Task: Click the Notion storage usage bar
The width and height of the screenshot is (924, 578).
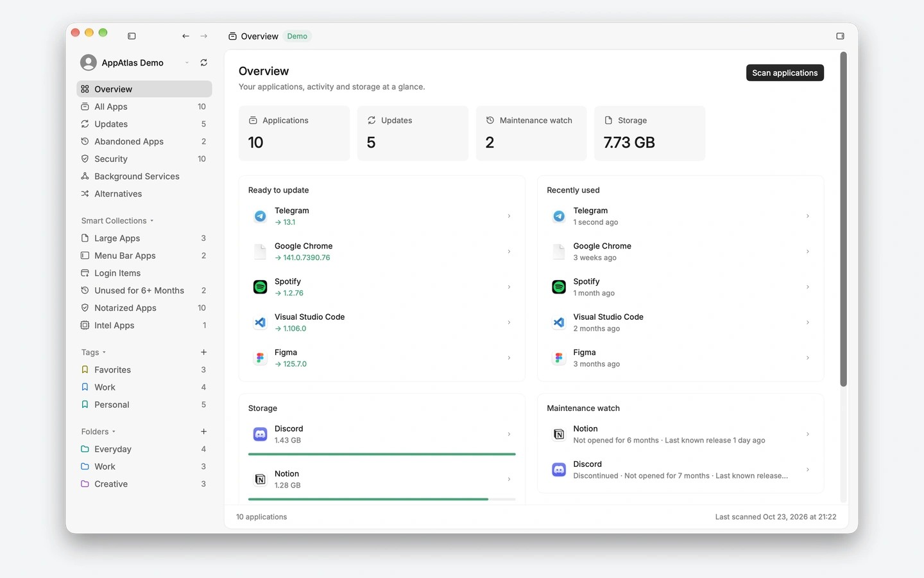Action: tap(382, 499)
